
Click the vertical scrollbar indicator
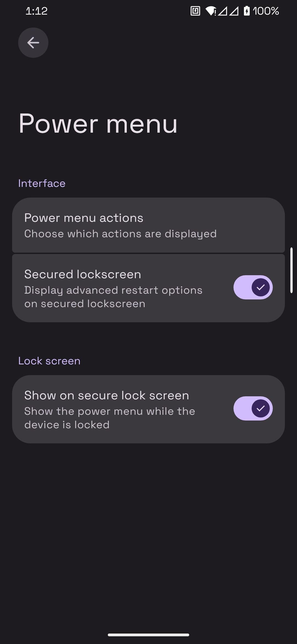291,270
